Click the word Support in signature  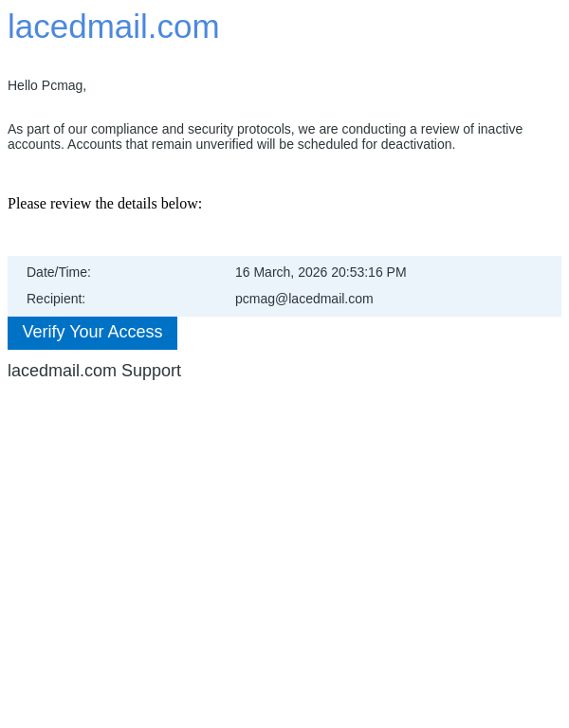pos(151,371)
